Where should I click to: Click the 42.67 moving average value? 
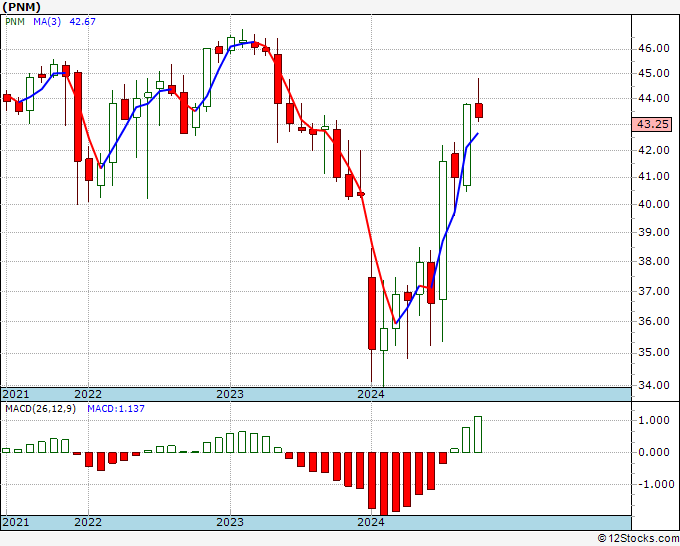pyautogui.click(x=82, y=21)
